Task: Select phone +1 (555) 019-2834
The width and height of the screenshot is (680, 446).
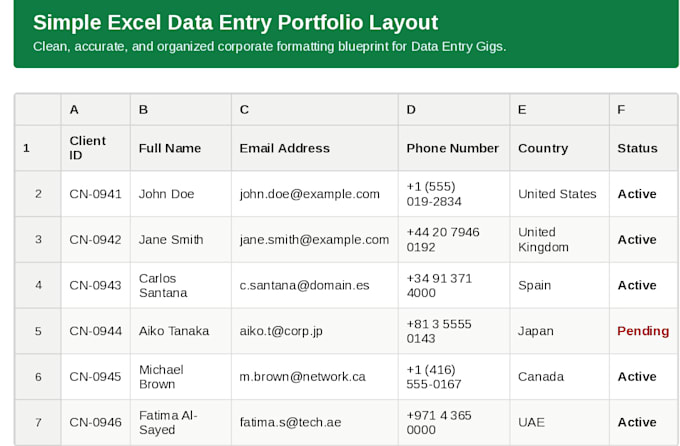Action: click(454, 193)
